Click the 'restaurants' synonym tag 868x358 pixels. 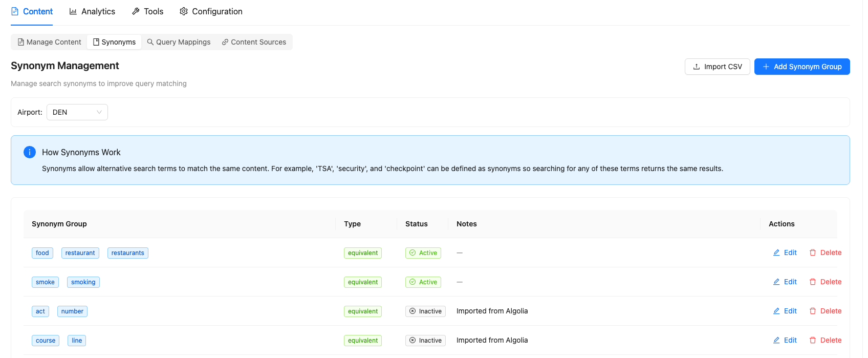point(128,253)
